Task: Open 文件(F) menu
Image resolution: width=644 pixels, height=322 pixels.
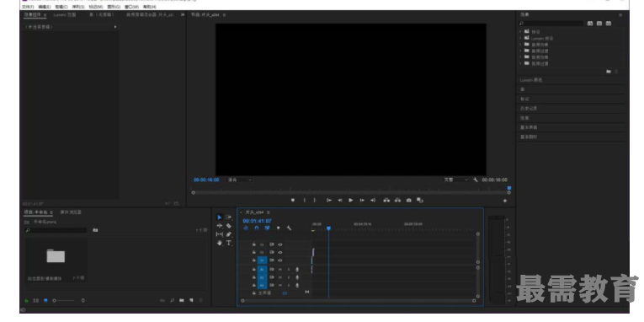Action: coord(28,7)
